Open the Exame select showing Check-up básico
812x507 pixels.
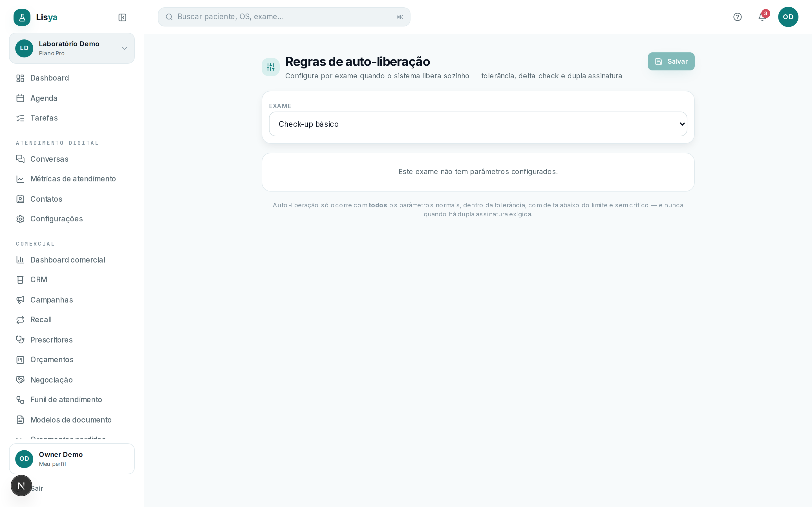[x=478, y=124]
